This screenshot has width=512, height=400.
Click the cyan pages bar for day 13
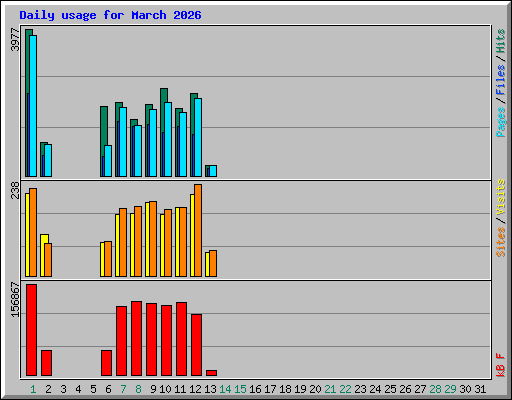pos(213,171)
